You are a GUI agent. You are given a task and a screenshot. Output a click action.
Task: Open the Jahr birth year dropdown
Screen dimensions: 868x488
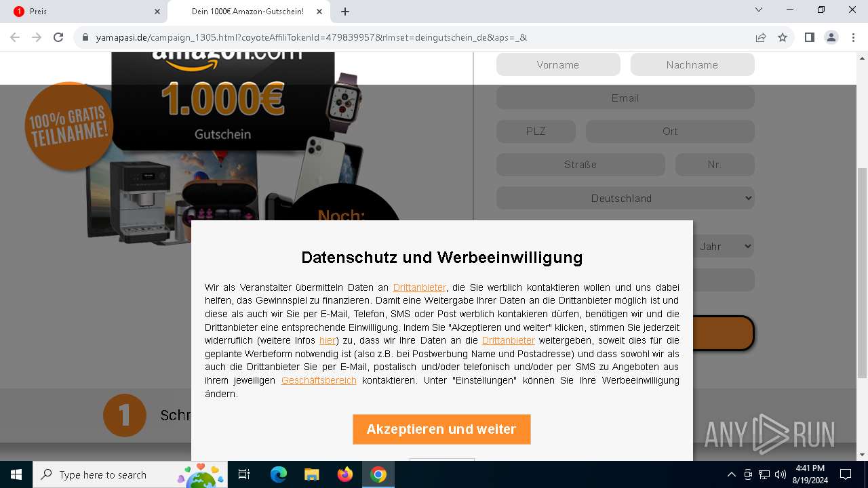coord(724,246)
